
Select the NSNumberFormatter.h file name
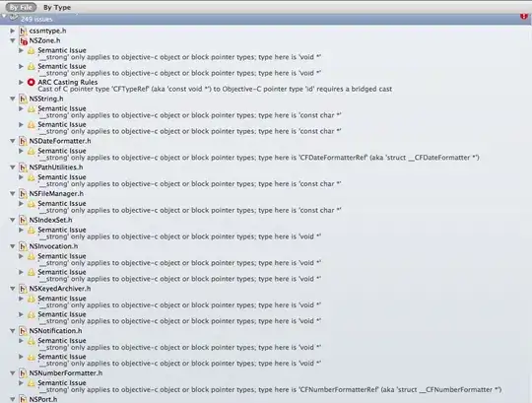[66, 373]
